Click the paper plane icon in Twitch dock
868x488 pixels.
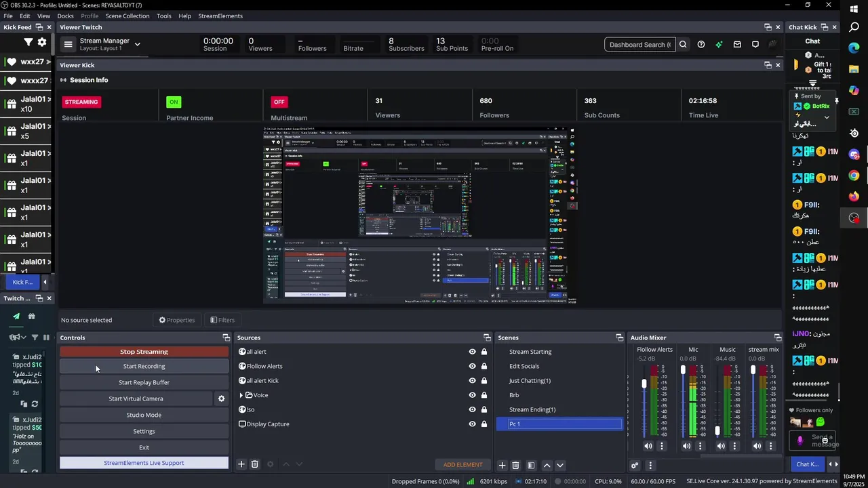16,316
